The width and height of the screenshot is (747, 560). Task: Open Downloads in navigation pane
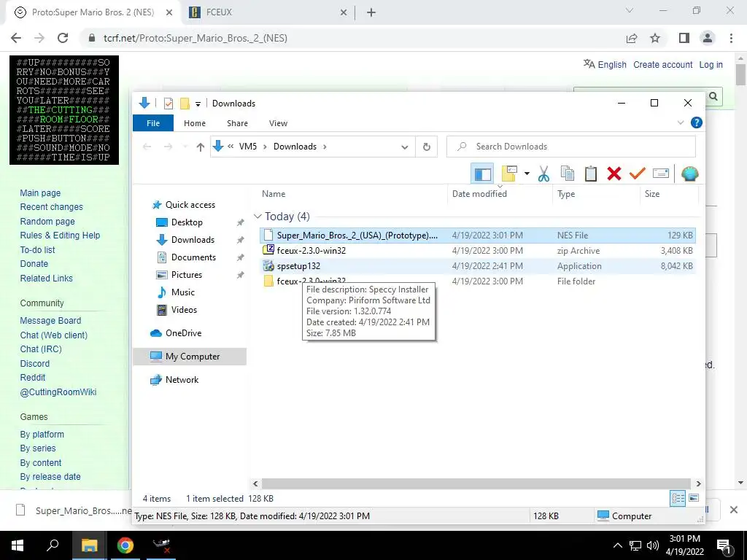pos(193,240)
